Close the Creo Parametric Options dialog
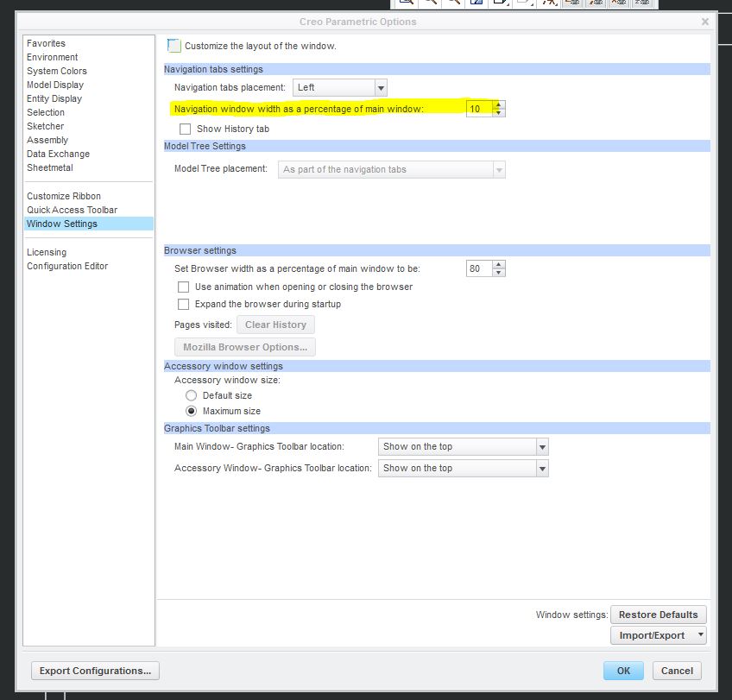Image resolution: width=732 pixels, height=700 pixels. (x=705, y=22)
